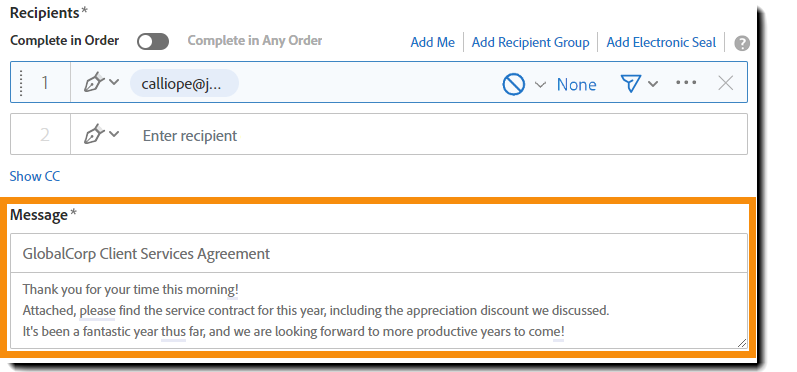Click the Enter recipient field
This screenshot has width=797, height=372.
coord(409,134)
